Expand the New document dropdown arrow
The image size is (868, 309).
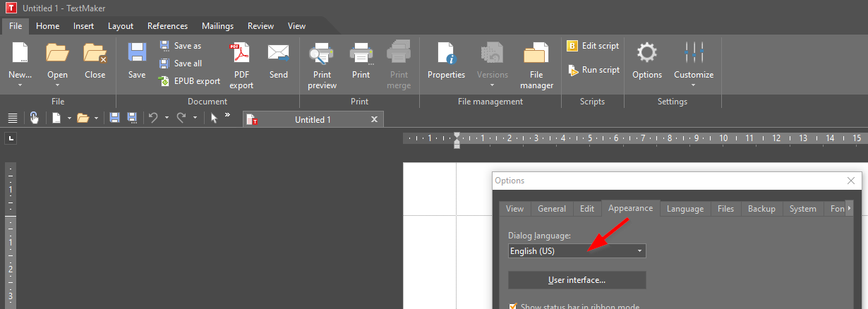click(20, 85)
